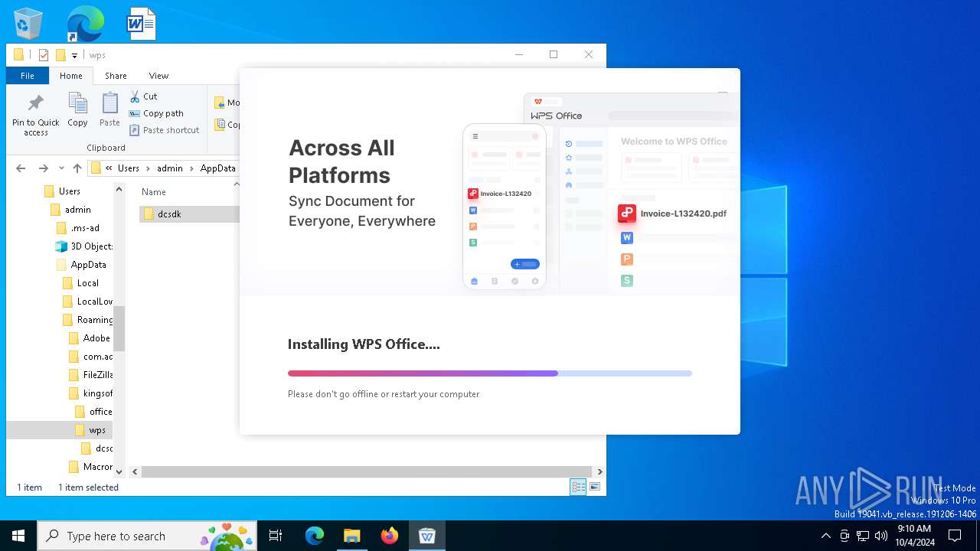
Task: Click taskbar search box
Action: [x=147, y=536]
